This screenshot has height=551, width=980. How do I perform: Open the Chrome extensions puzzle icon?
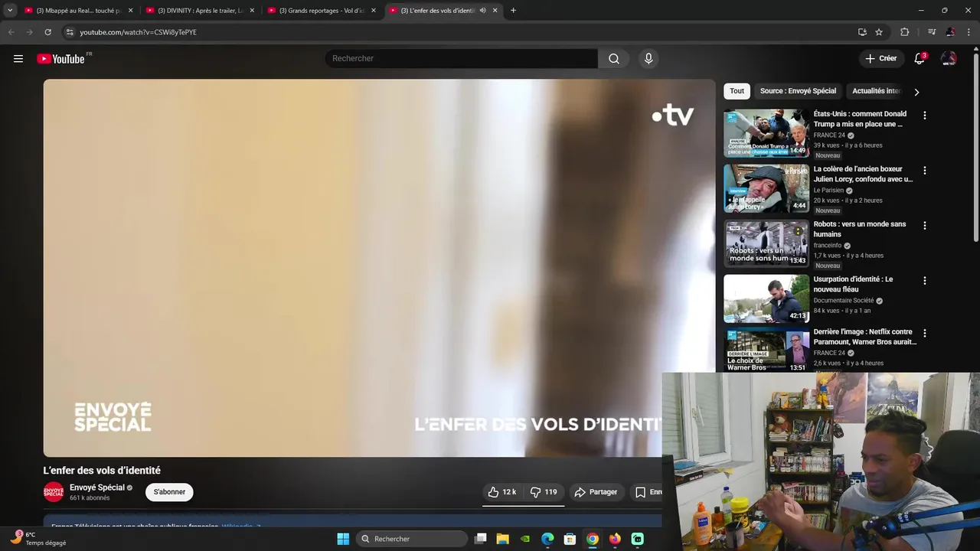[x=904, y=32]
